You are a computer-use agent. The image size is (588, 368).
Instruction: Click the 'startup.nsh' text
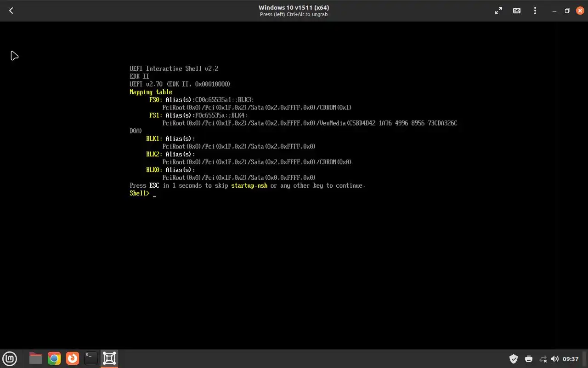point(249,185)
